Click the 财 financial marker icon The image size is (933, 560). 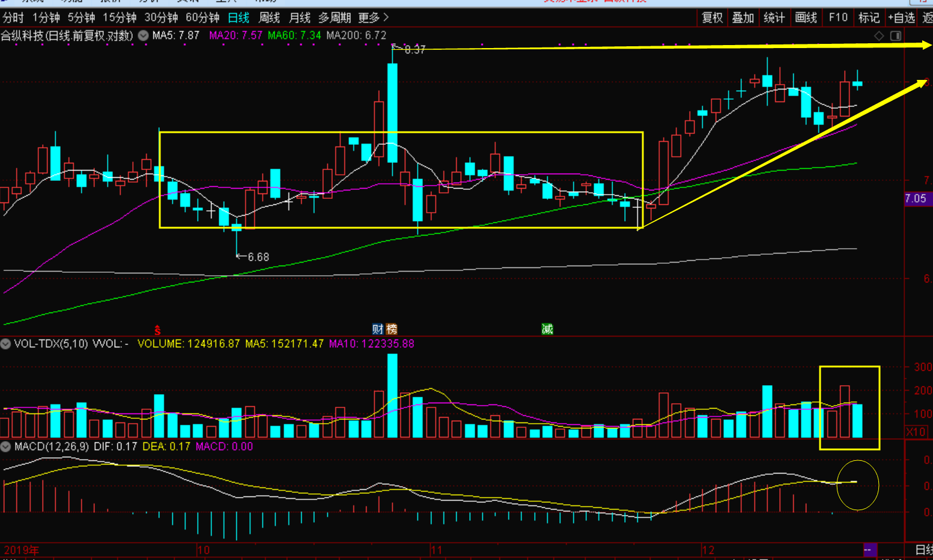[378, 329]
